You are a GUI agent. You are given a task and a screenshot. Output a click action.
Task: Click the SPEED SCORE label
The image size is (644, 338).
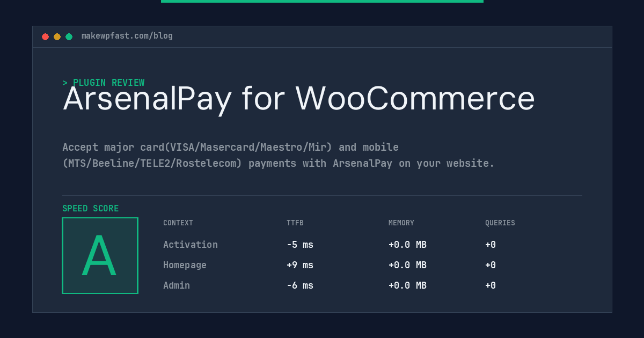[x=91, y=209]
